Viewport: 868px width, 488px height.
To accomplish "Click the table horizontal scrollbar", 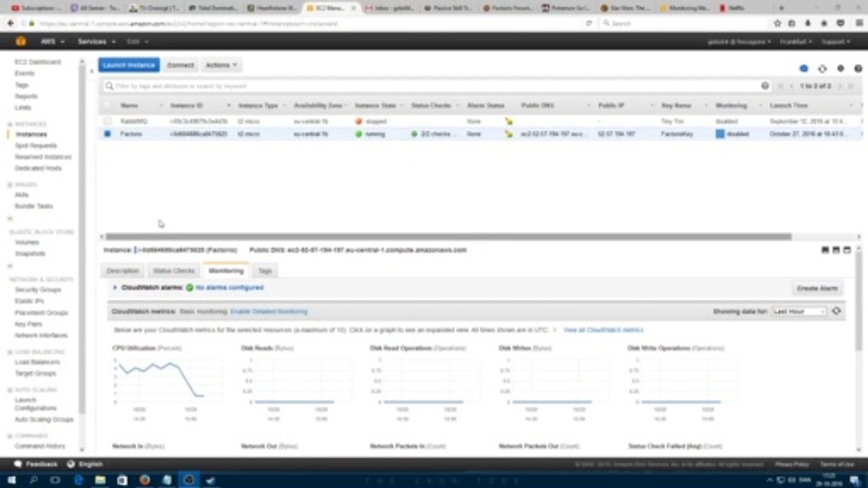I will [448, 237].
